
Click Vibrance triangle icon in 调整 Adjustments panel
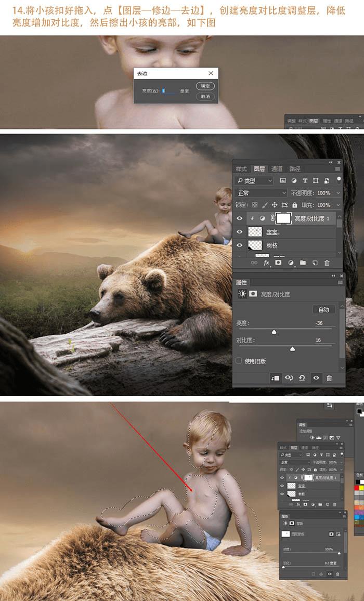click(x=338, y=437)
